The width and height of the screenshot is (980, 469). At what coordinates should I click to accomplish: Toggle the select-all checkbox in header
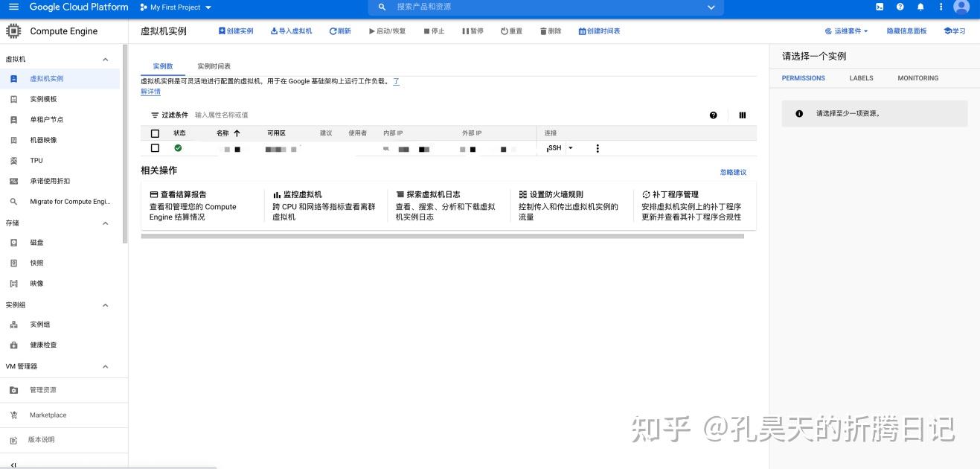[155, 133]
